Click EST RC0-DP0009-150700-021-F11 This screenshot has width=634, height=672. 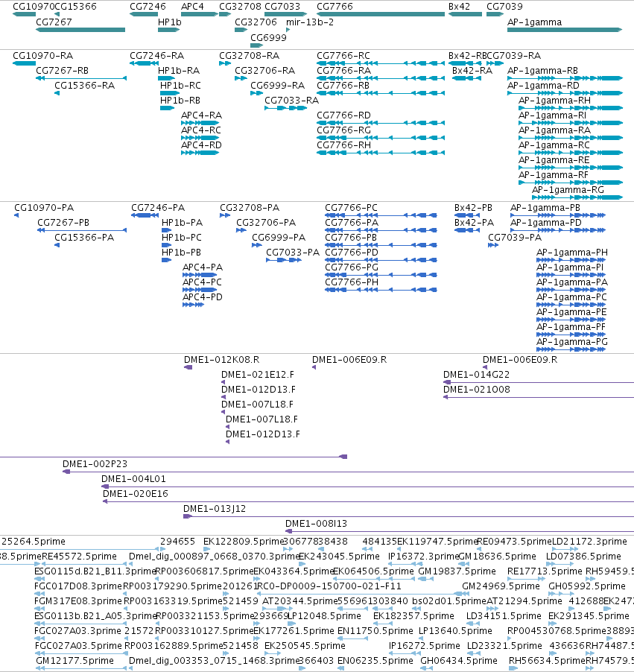[329, 586]
